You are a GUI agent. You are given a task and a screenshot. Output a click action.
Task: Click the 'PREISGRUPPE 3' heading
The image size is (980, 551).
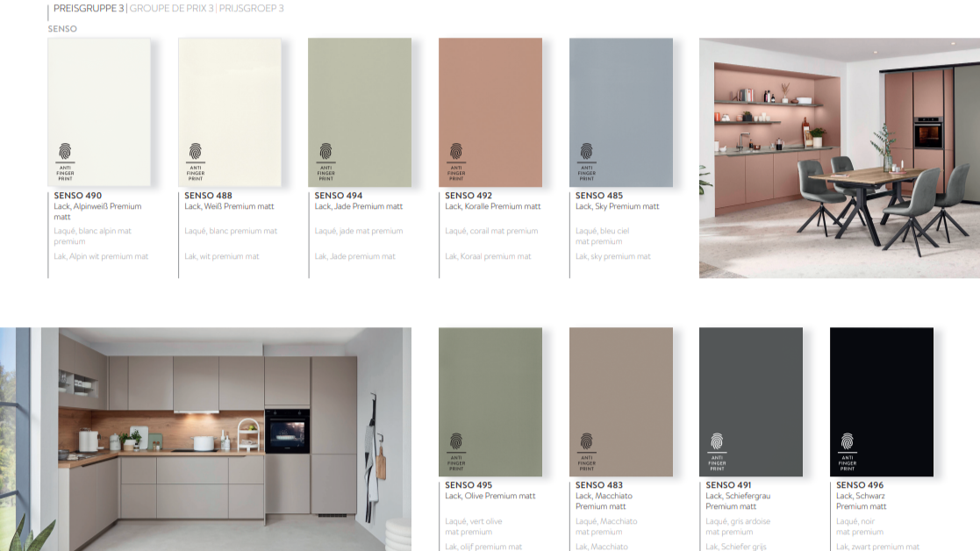(89, 8)
